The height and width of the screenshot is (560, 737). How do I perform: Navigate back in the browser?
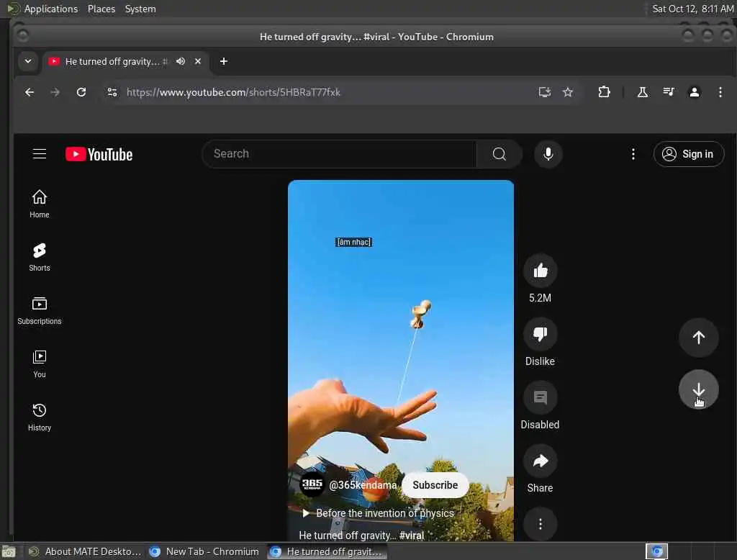(29, 92)
